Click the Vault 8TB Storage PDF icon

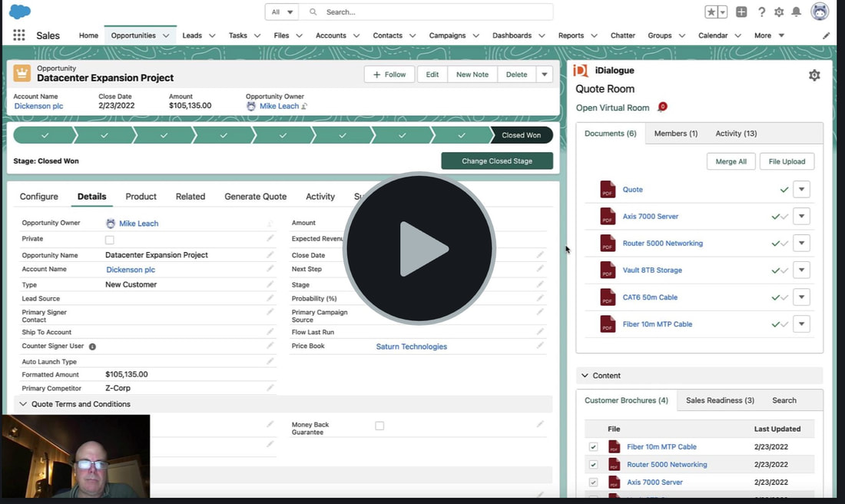click(x=608, y=270)
